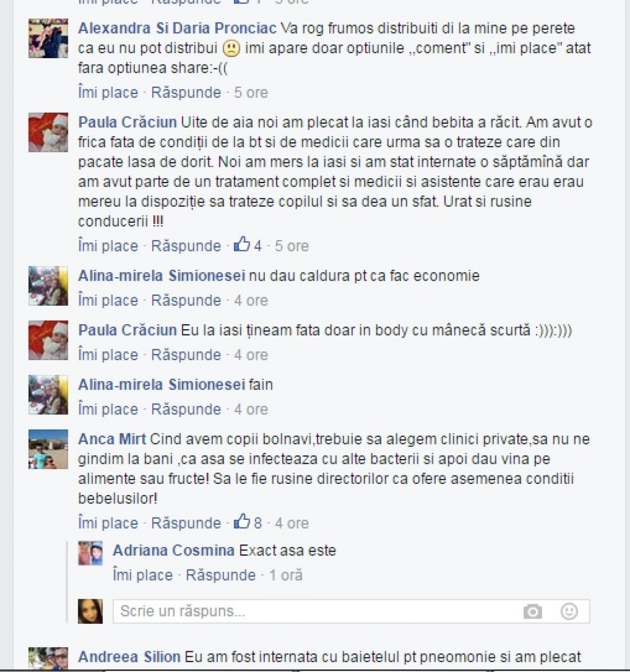Click '5 ore' timestamp under Paula Crăciun's long comment
This screenshot has height=672, width=630.
tap(292, 246)
